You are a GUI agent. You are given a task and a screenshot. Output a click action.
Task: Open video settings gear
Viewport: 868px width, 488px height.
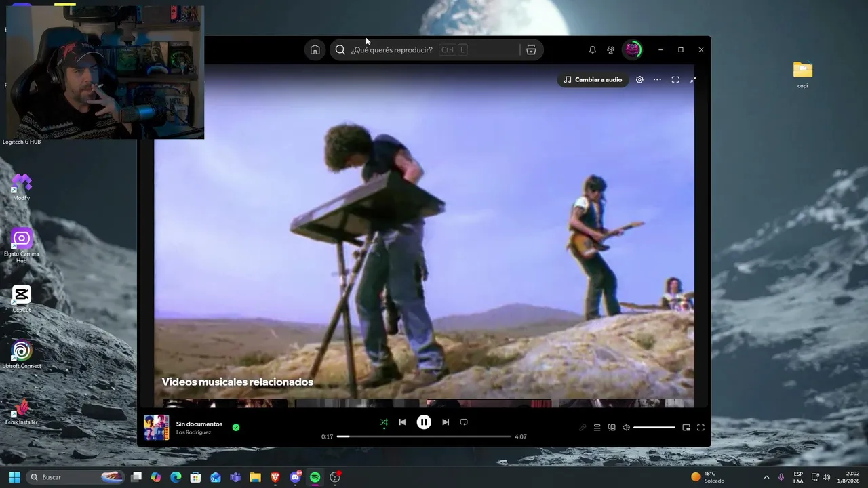639,79
